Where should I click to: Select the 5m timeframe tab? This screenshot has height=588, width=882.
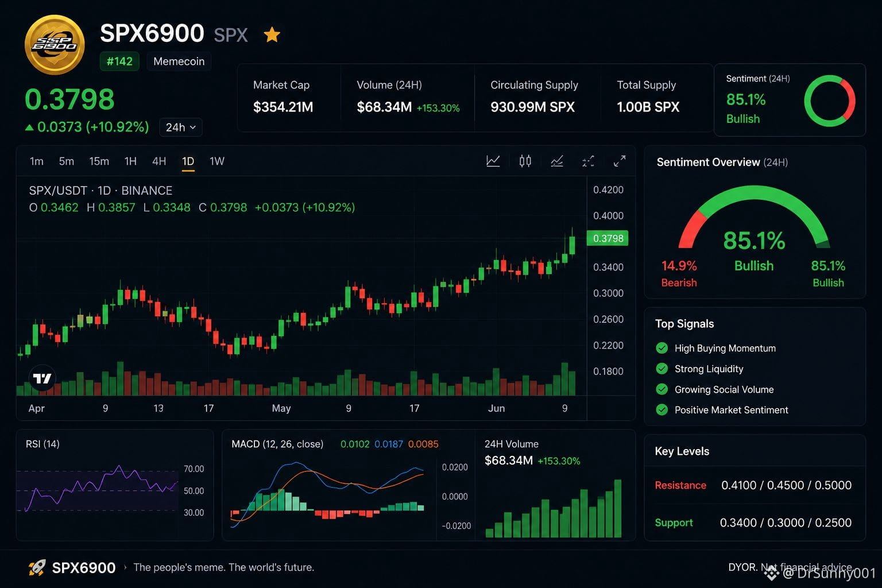click(x=67, y=161)
